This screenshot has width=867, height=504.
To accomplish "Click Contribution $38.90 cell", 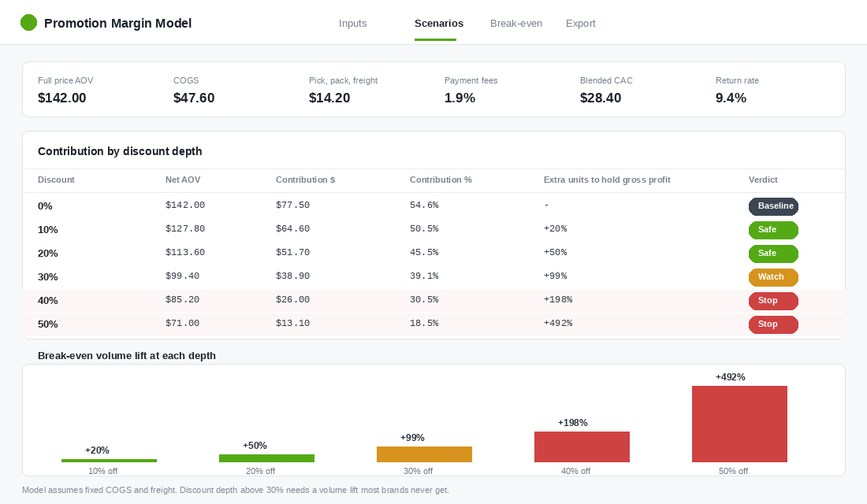I will pos(292,276).
